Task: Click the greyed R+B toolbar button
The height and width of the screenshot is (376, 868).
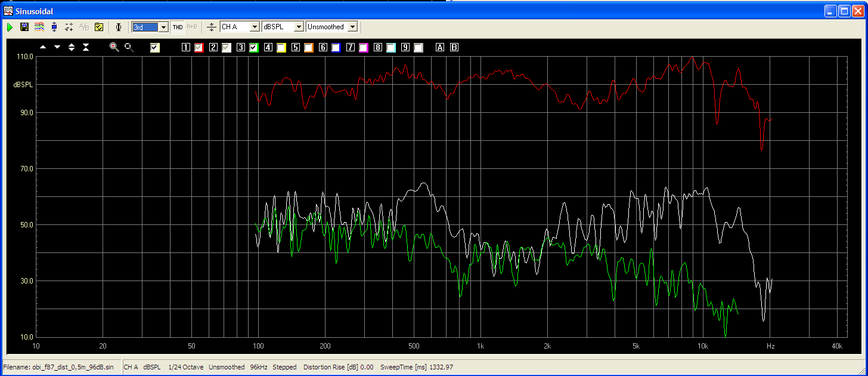Action: click(x=191, y=27)
